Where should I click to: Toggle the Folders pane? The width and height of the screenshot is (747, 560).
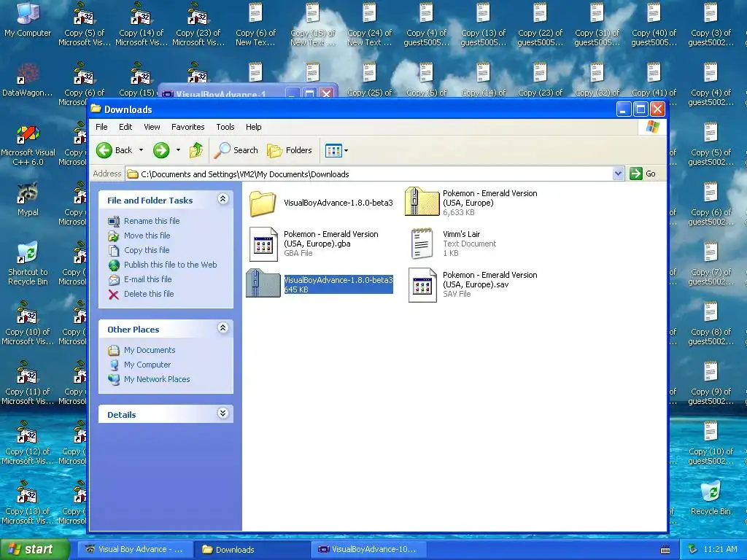point(289,150)
